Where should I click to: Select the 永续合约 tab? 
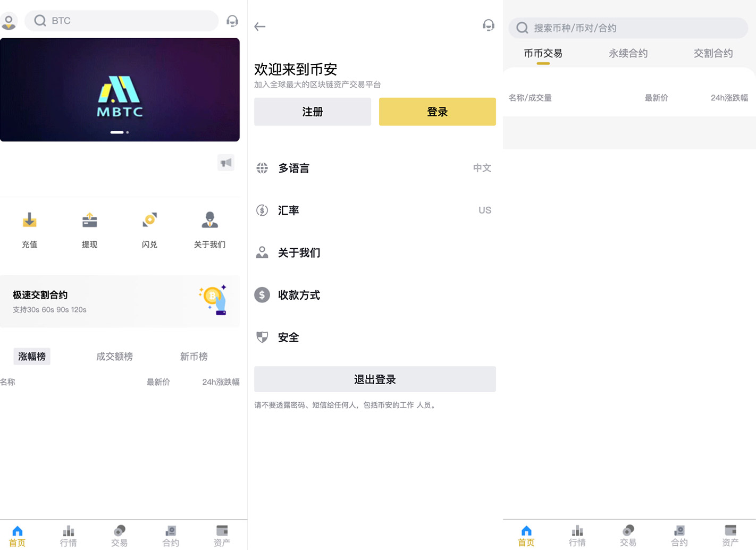(628, 54)
